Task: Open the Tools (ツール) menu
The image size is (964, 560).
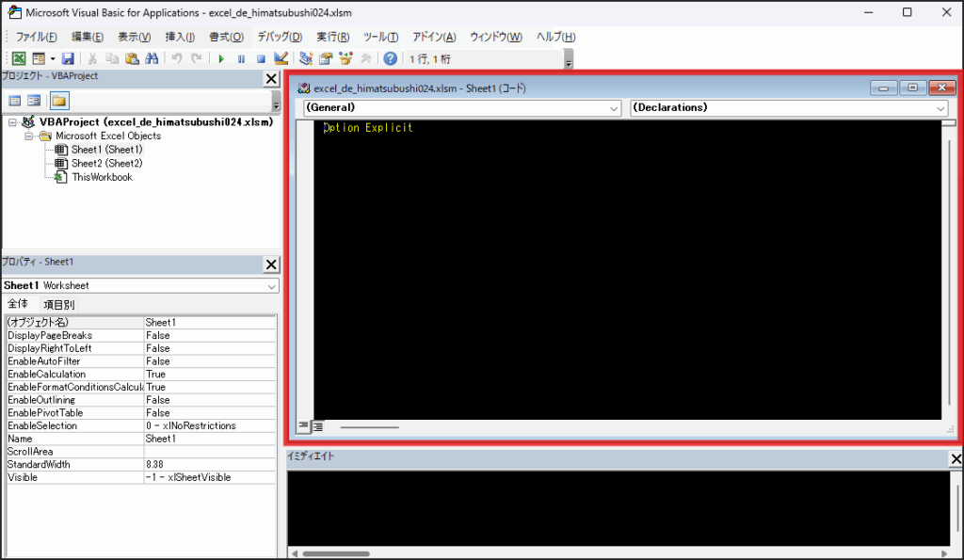Action: (380, 37)
